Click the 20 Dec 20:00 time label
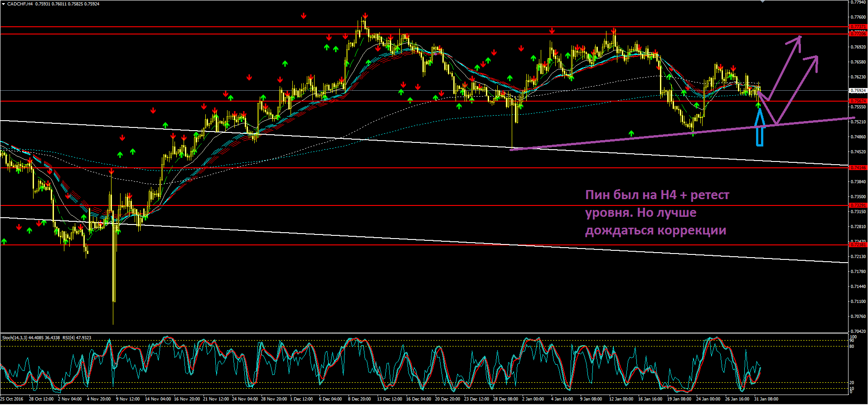The image size is (868, 405). click(x=448, y=399)
